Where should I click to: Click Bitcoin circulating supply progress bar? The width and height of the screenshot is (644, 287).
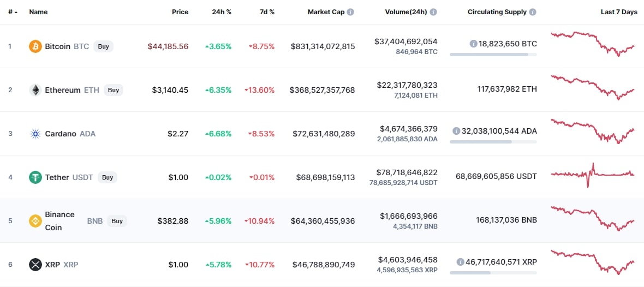click(493, 54)
